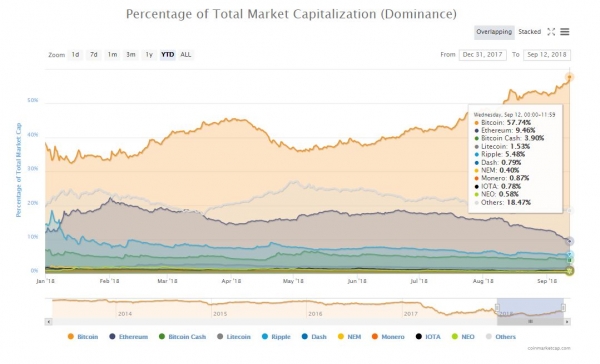Toggle Ethereum series in legend
The image size is (600, 364).
(x=129, y=337)
